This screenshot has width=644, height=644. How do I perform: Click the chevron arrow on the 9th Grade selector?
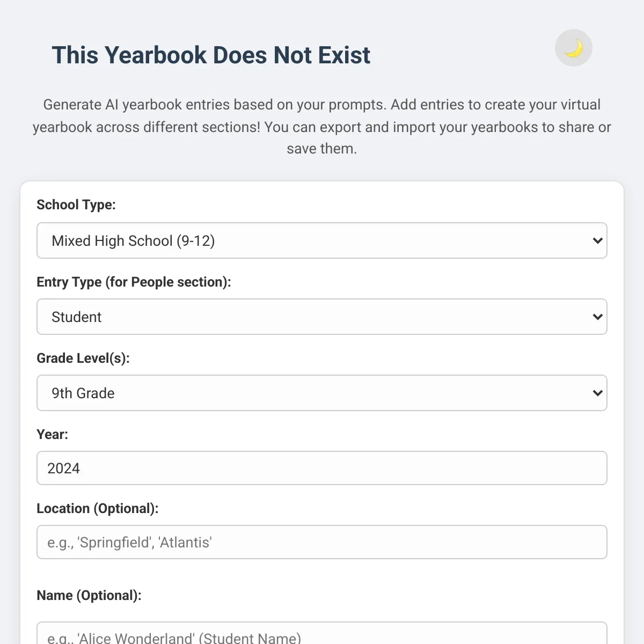(597, 393)
